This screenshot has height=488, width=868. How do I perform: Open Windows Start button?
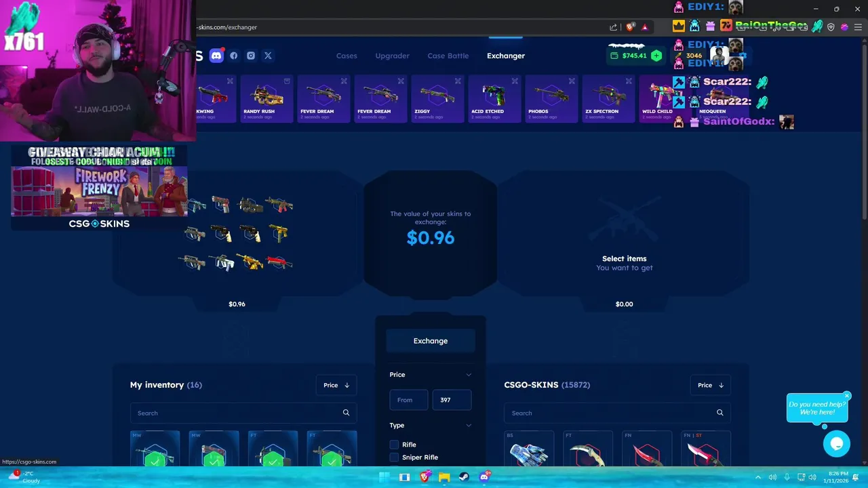pyautogui.click(x=384, y=477)
